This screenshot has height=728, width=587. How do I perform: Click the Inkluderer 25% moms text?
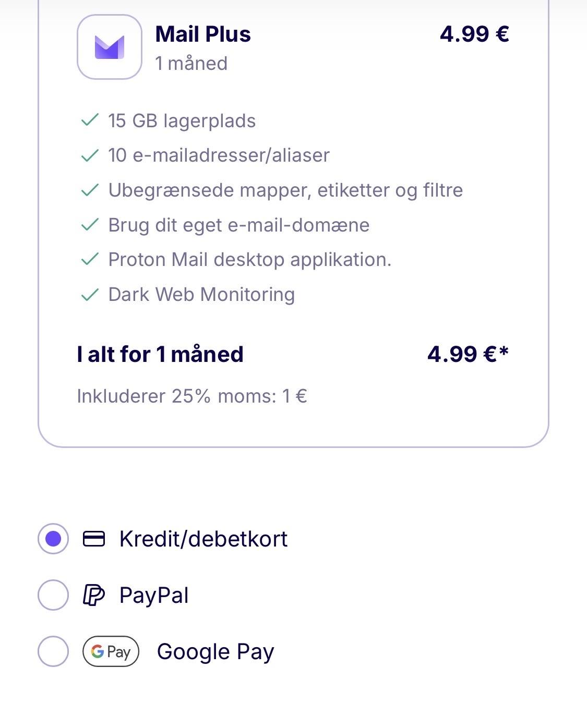192,396
